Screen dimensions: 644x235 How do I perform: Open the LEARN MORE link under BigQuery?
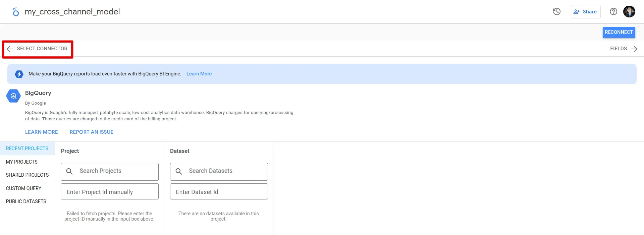tap(42, 132)
